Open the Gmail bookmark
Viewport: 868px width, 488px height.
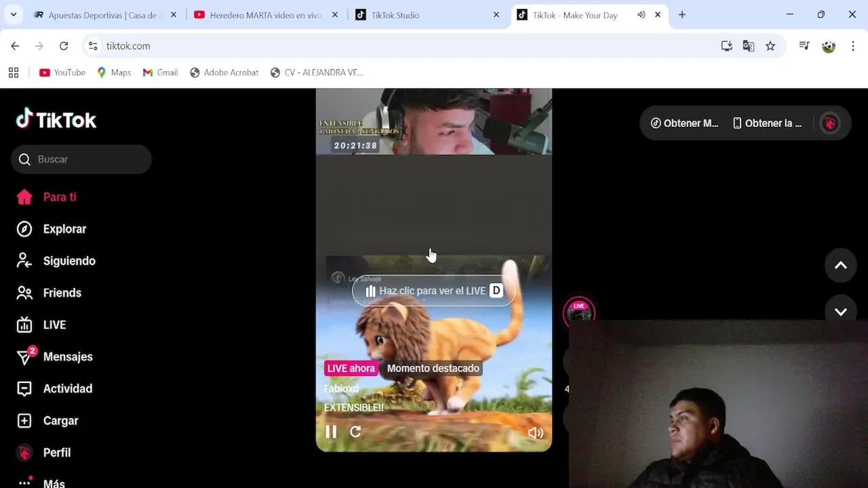pyautogui.click(x=160, y=73)
